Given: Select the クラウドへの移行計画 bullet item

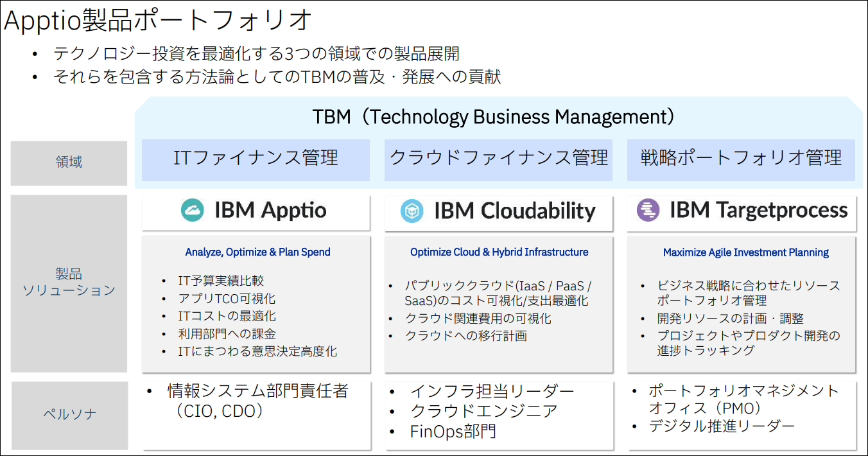Looking at the screenshot, I should click(465, 336).
